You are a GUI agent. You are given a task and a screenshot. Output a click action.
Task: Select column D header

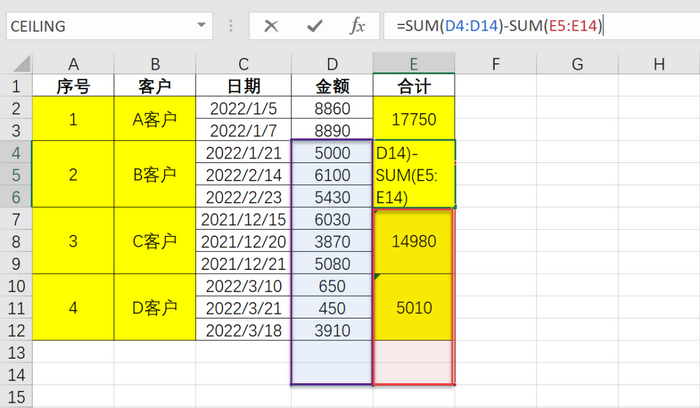[x=332, y=65]
